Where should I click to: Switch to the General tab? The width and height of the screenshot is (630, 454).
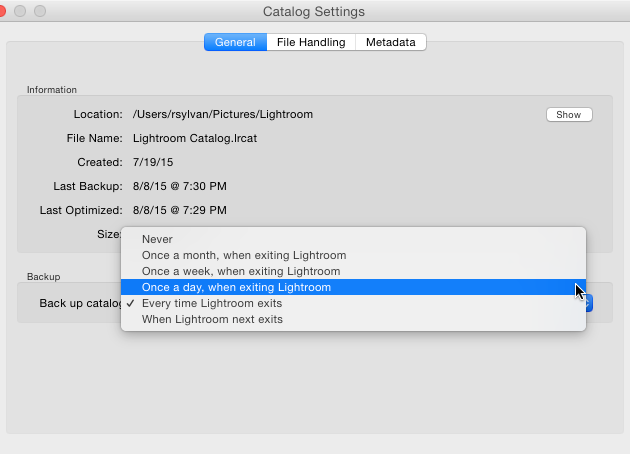coord(235,42)
